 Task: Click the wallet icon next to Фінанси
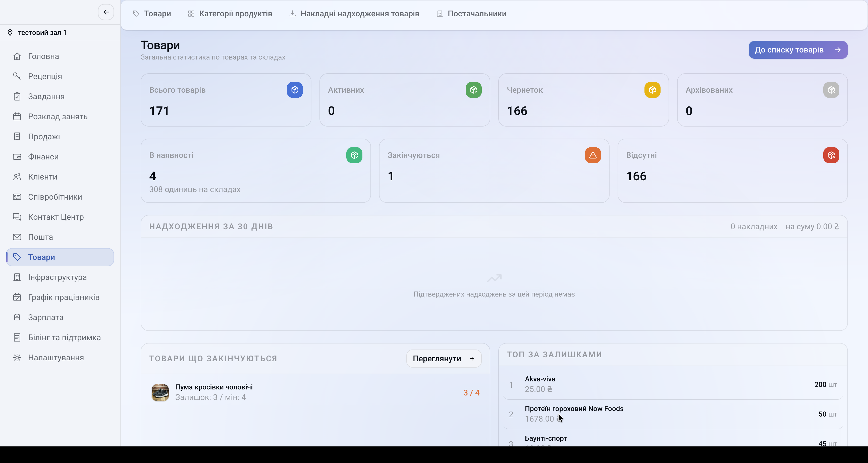click(x=17, y=157)
